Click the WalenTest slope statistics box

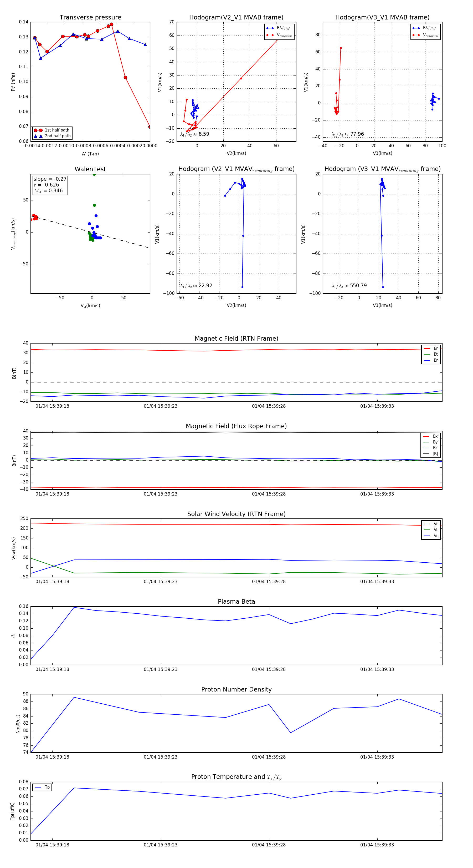click(50, 185)
